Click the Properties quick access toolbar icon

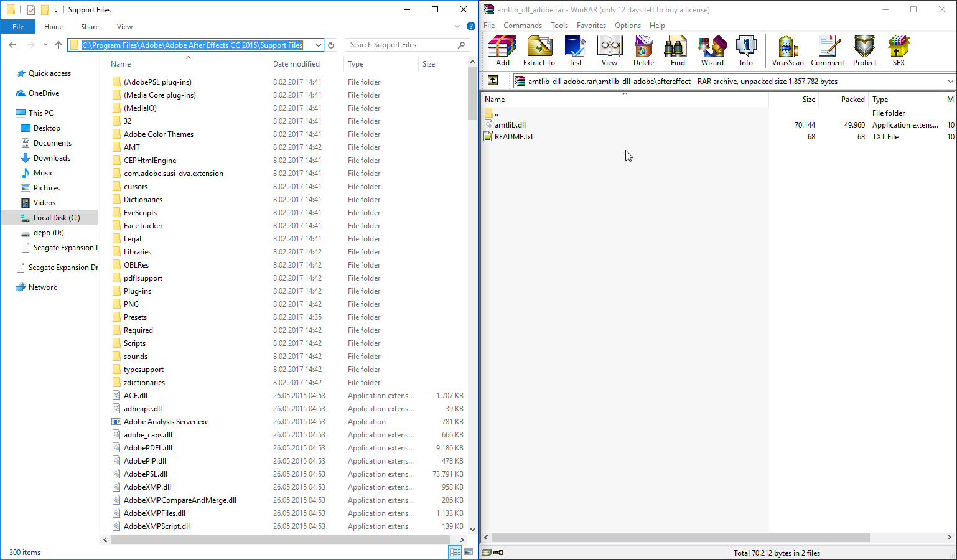pos(31,10)
